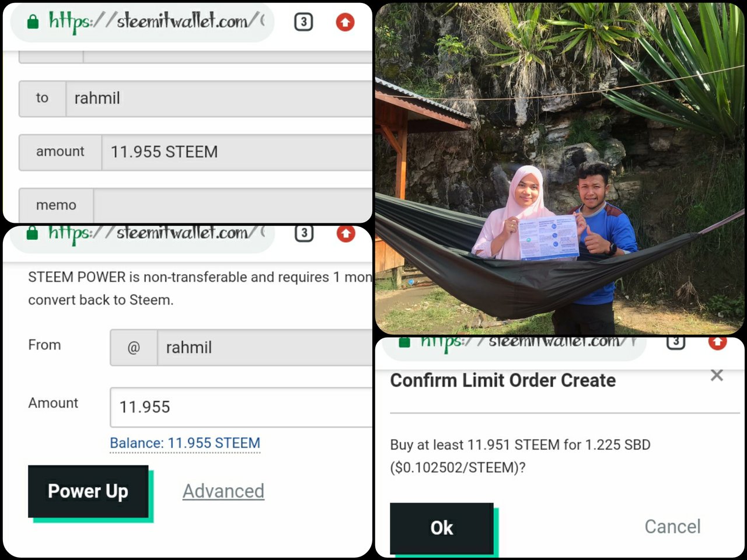Image resolution: width=747 pixels, height=560 pixels.
Task: Cancel the limit order dialog
Action: click(x=672, y=527)
